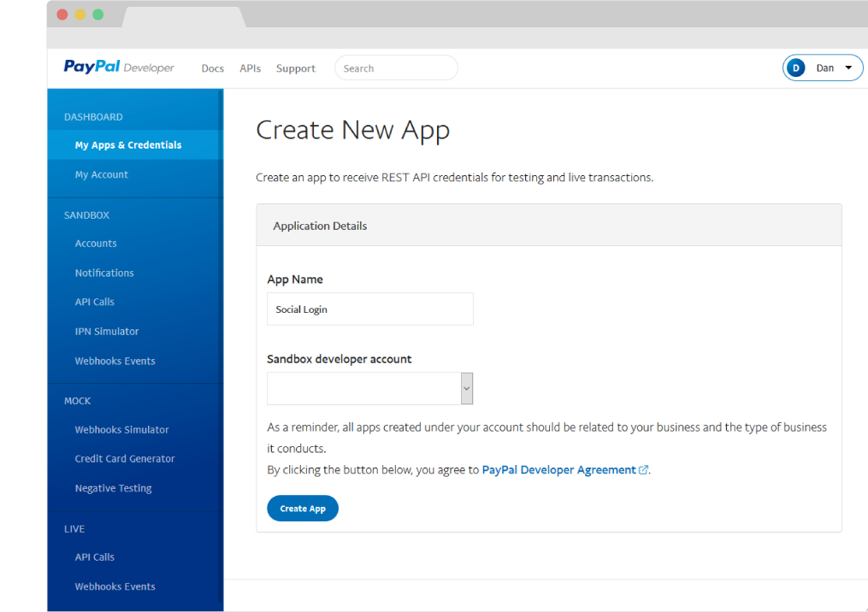Expand the Sandbox developer account dropdown

click(x=466, y=388)
